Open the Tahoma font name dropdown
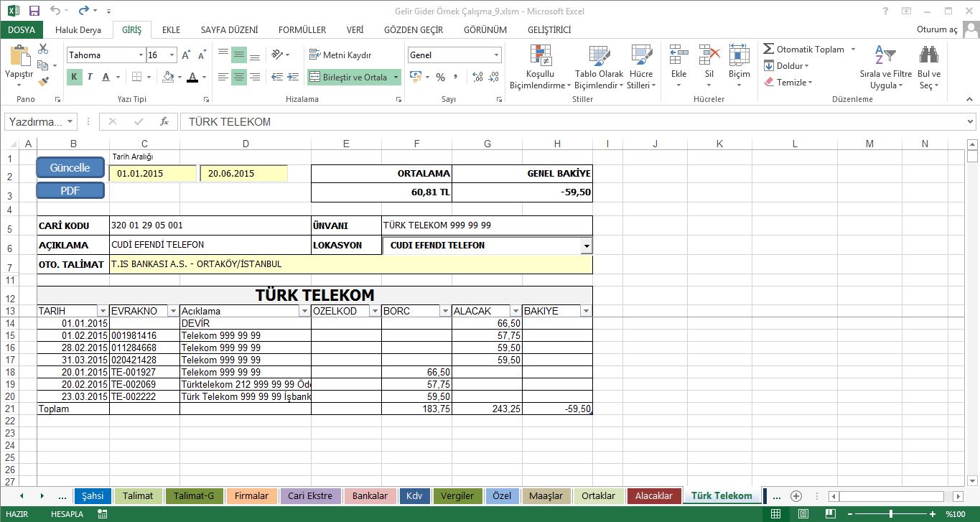This screenshot has width=980, height=522. 141,55
